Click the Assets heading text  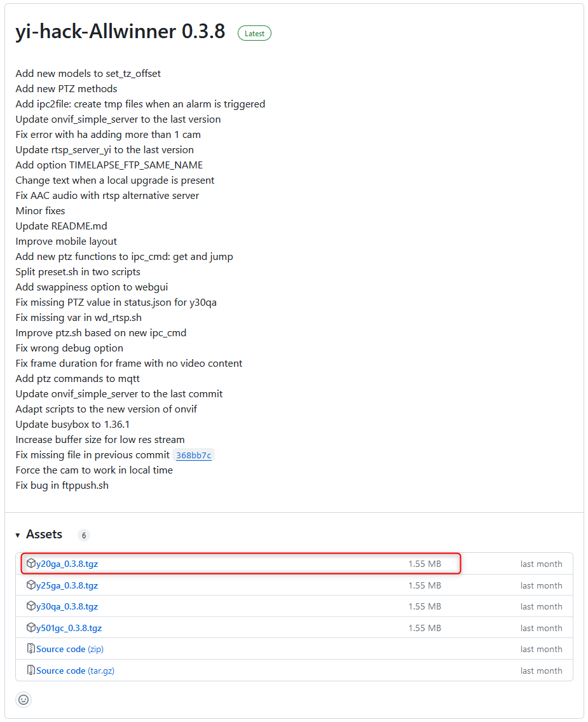tap(44, 534)
